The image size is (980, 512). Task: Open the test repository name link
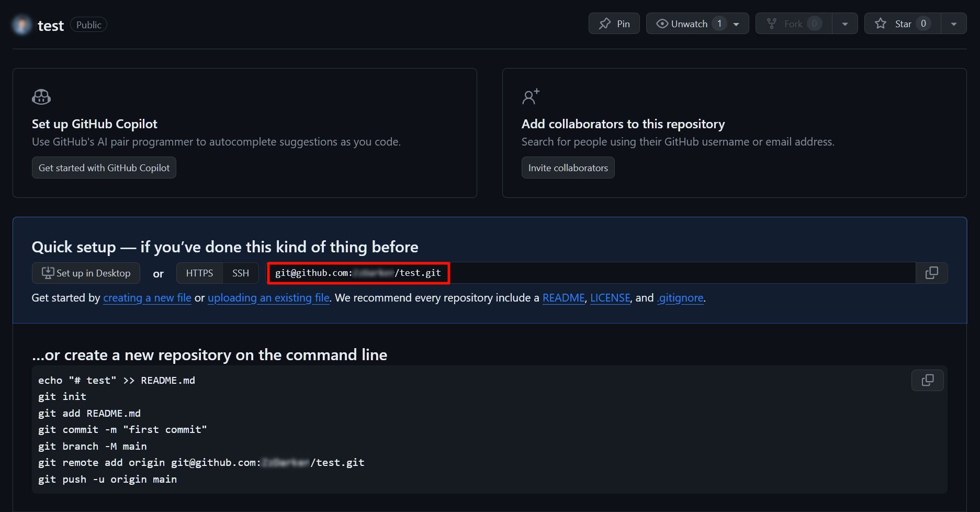point(51,25)
